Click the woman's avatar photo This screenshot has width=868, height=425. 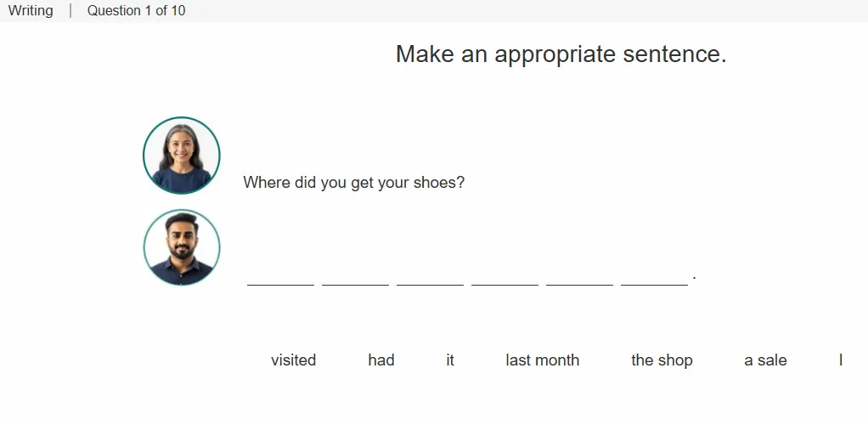[x=182, y=156]
